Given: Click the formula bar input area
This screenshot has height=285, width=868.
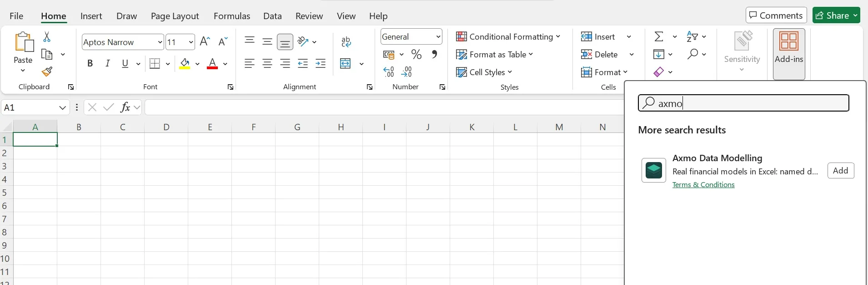Looking at the screenshot, I should [384, 107].
